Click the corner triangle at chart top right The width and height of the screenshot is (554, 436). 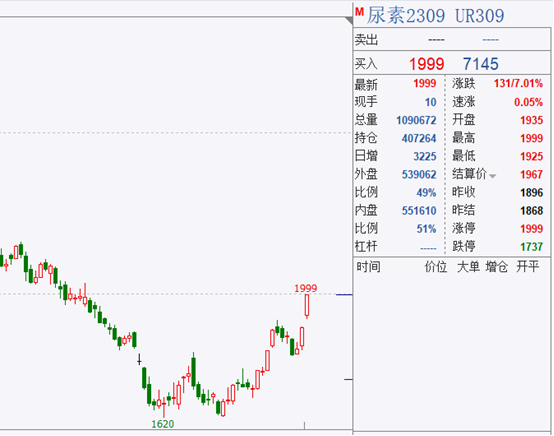pyautogui.click(x=348, y=21)
